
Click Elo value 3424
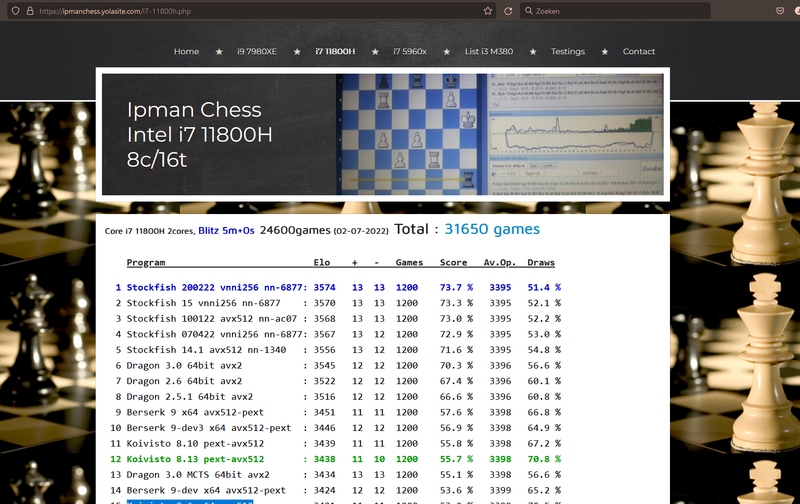tap(324, 490)
